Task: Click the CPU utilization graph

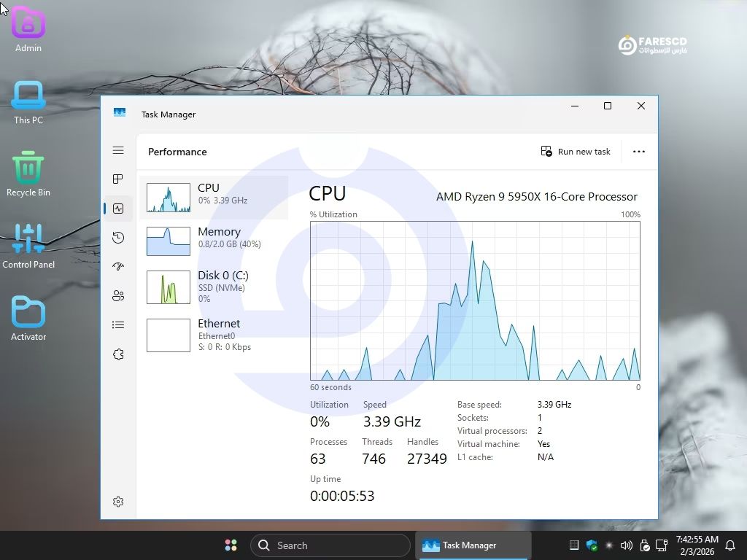Action: [475, 300]
